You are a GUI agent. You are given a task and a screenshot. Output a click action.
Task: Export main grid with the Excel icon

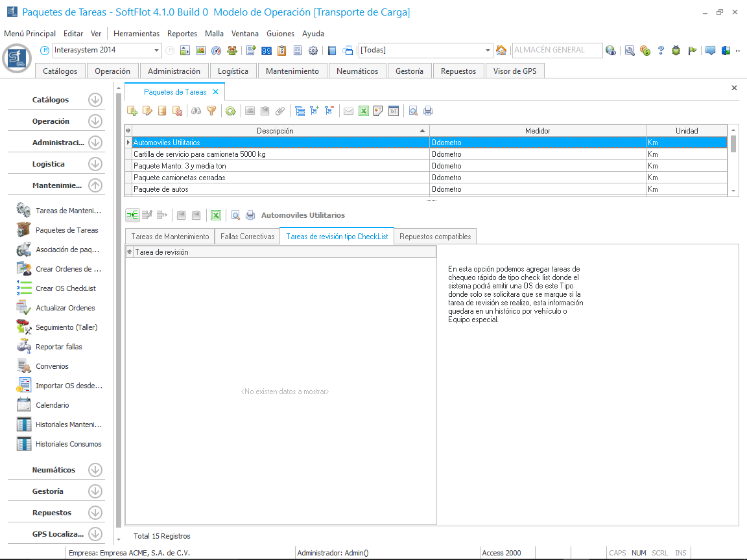click(x=364, y=111)
